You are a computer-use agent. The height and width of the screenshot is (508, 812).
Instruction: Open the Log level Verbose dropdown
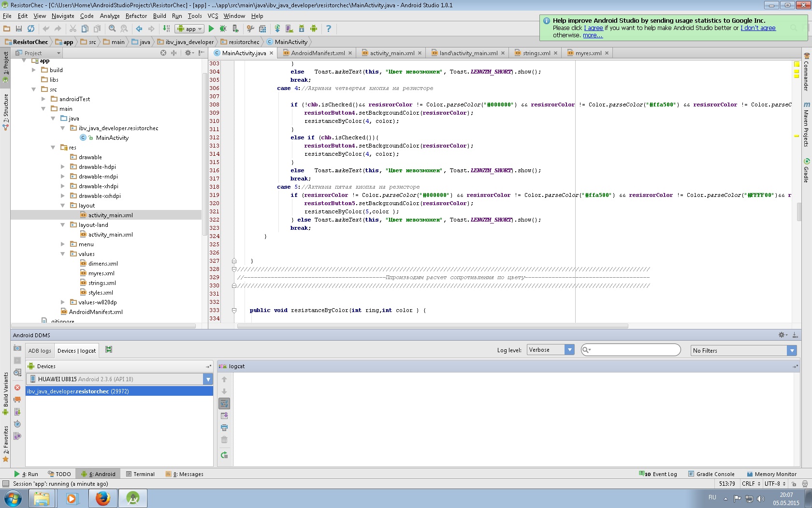pyautogui.click(x=551, y=350)
